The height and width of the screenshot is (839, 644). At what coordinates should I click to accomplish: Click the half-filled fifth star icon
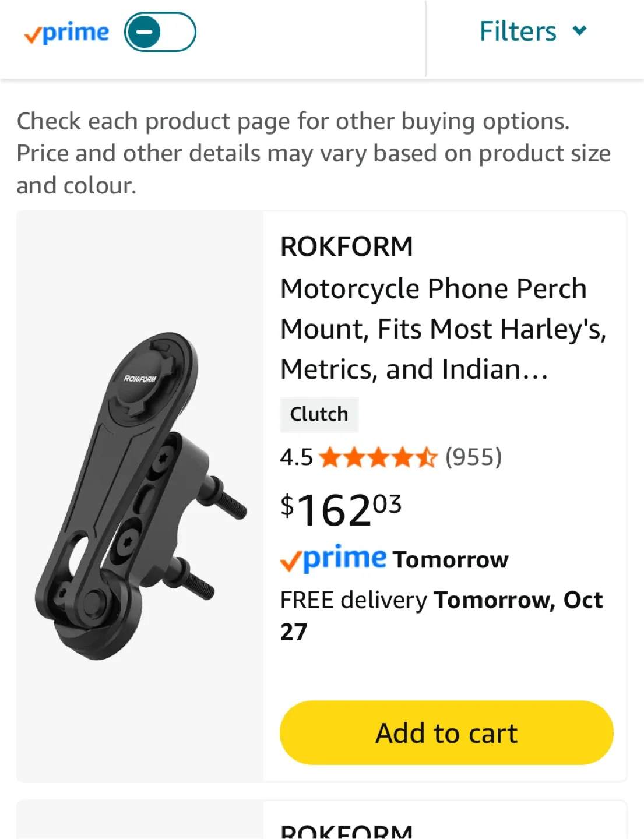[427, 457]
